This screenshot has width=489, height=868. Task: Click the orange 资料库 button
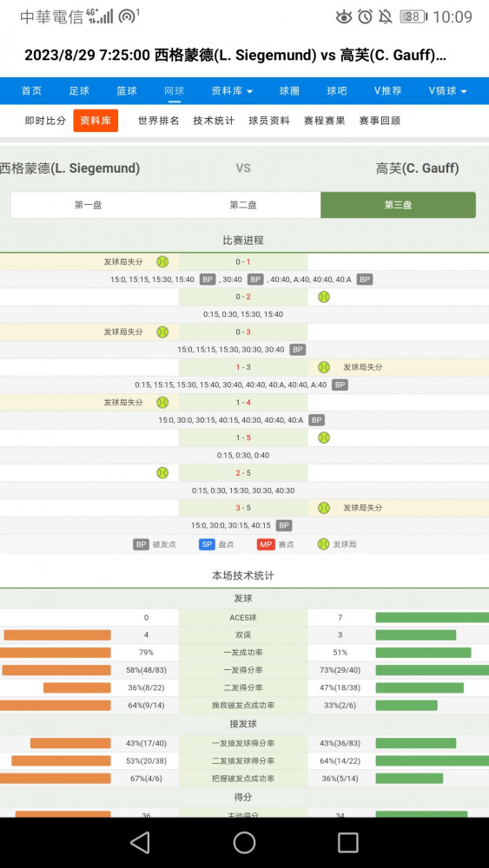point(96,121)
